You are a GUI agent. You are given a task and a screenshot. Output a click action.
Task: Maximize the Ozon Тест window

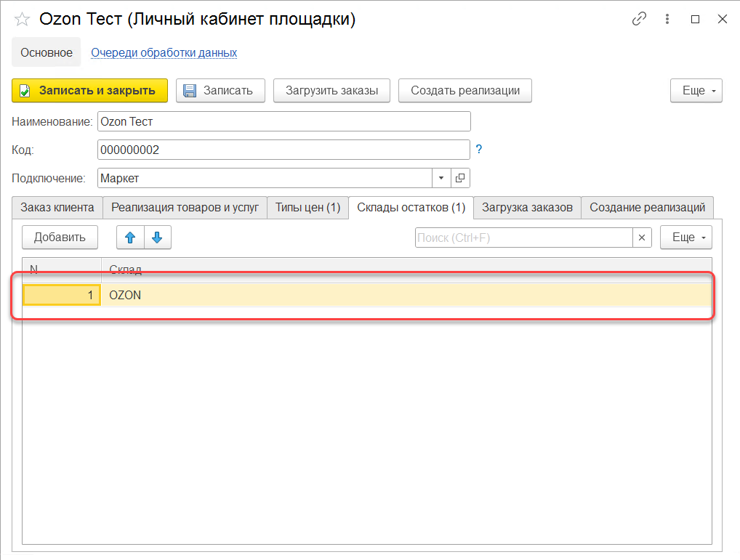(x=695, y=19)
